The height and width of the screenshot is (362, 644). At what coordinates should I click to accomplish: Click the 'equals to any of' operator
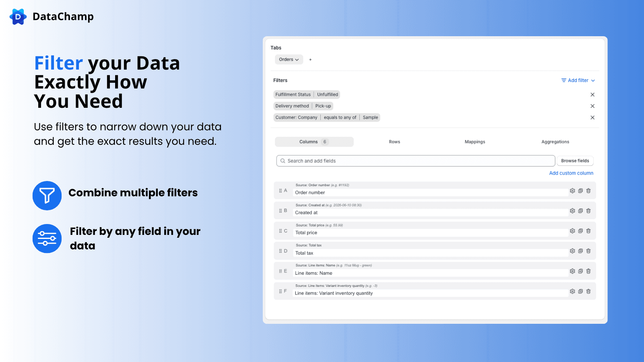[340, 117]
